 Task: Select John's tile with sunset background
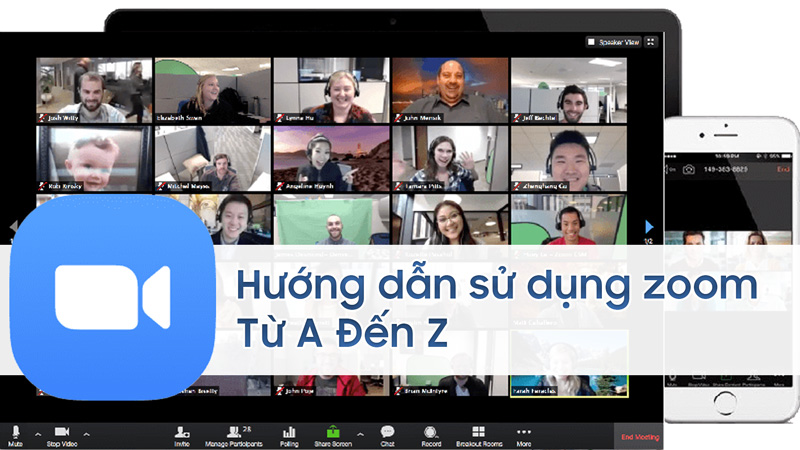click(450, 90)
